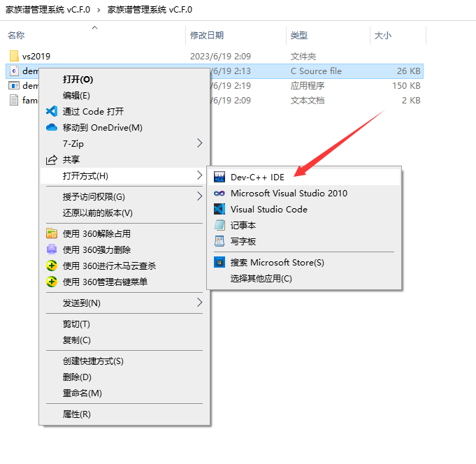
Task: Select 使用 360强力删除
Action: (x=124, y=249)
